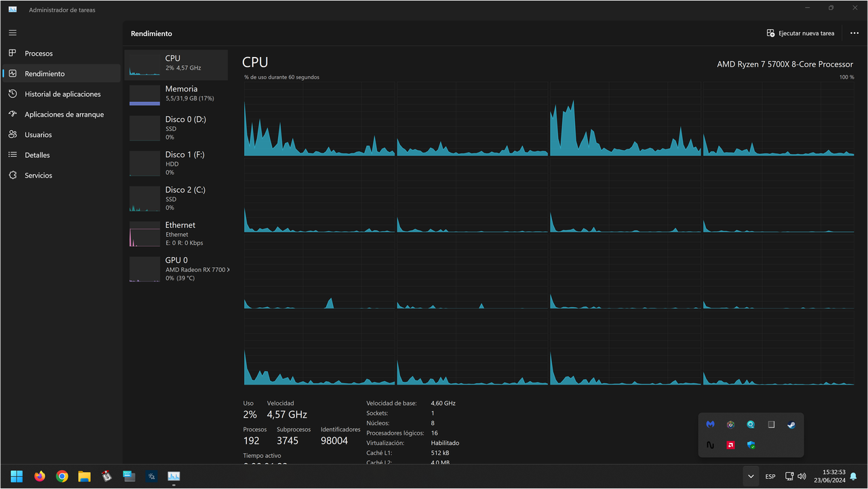Viewport: 868px width, 489px height.
Task: Click the AMD Ryzen 7 5700X label
Action: point(785,64)
